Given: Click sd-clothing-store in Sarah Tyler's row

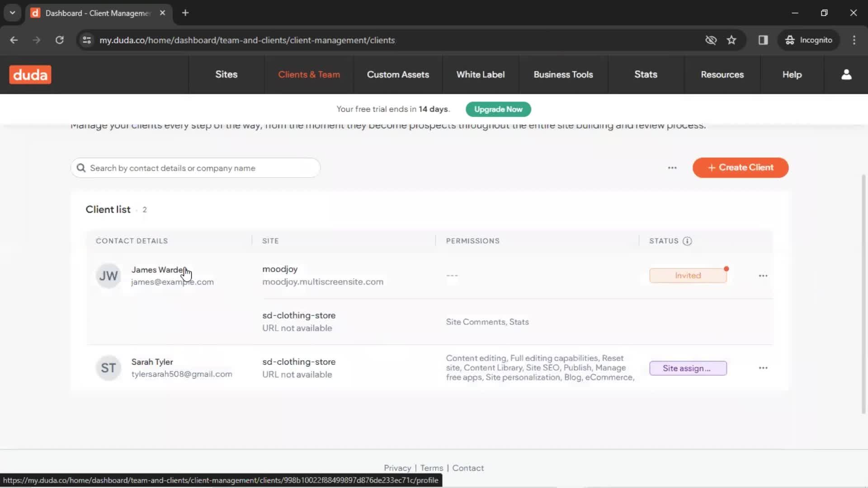Looking at the screenshot, I should click(x=299, y=362).
